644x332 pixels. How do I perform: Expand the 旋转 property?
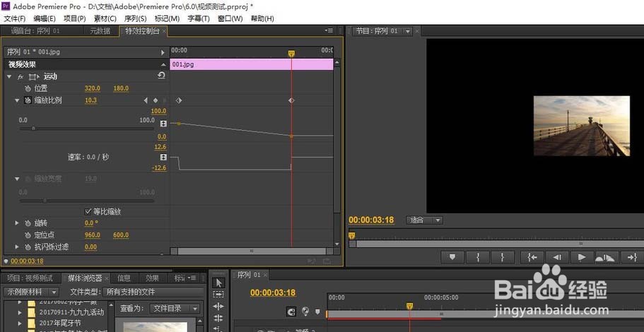pos(17,223)
